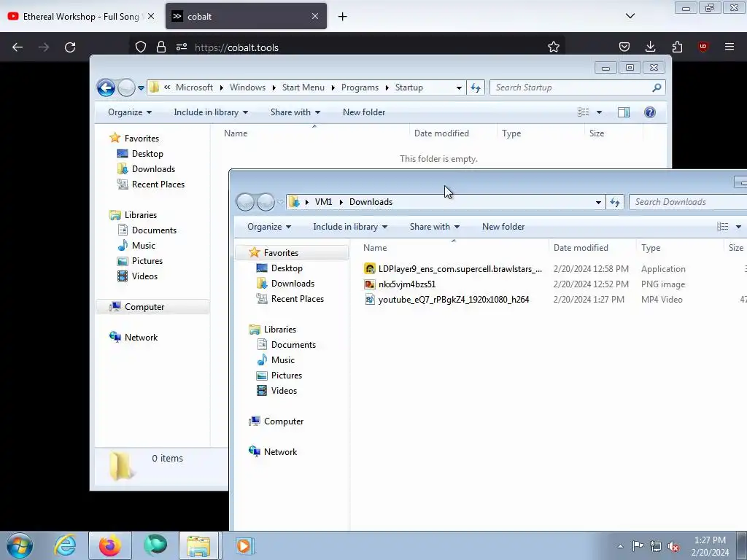This screenshot has height=560, width=747.
Task: Reload the cobalt.tools page
Action: point(70,47)
